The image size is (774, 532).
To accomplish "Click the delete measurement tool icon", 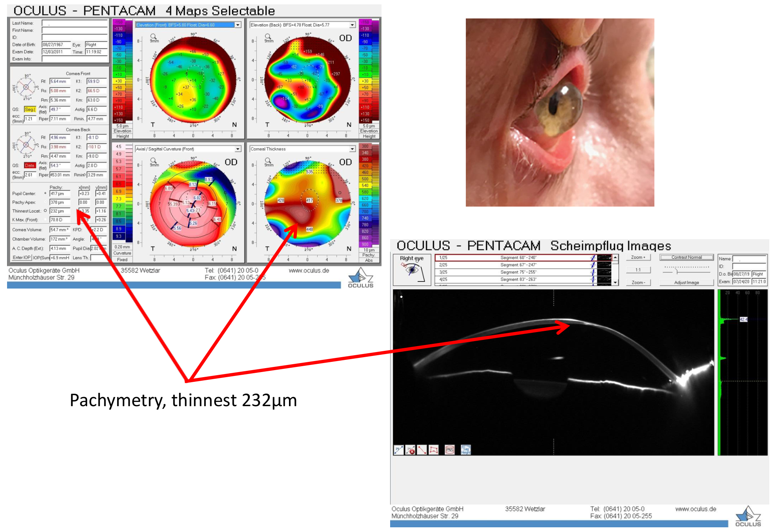I will [x=410, y=450].
